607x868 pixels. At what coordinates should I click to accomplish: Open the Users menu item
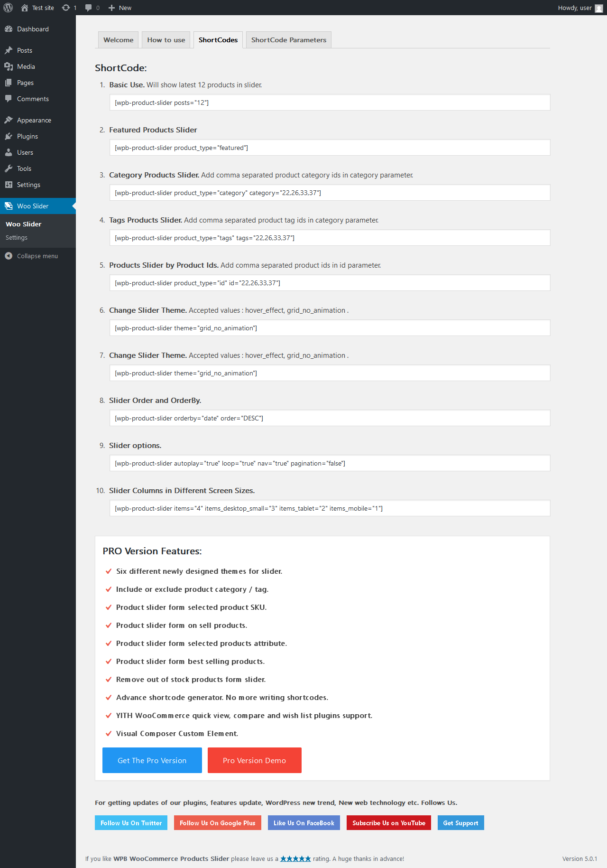point(38,152)
